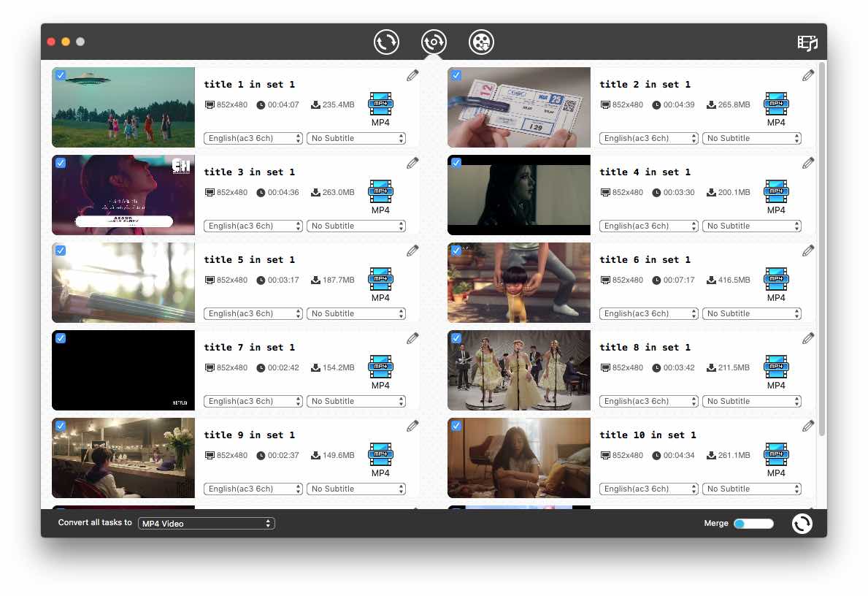
Task: Open the media library icon at top right
Action: click(x=807, y=43)
